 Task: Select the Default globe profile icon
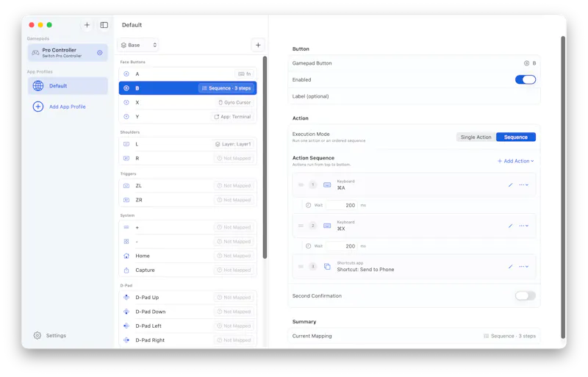click(x=38, y=86)
